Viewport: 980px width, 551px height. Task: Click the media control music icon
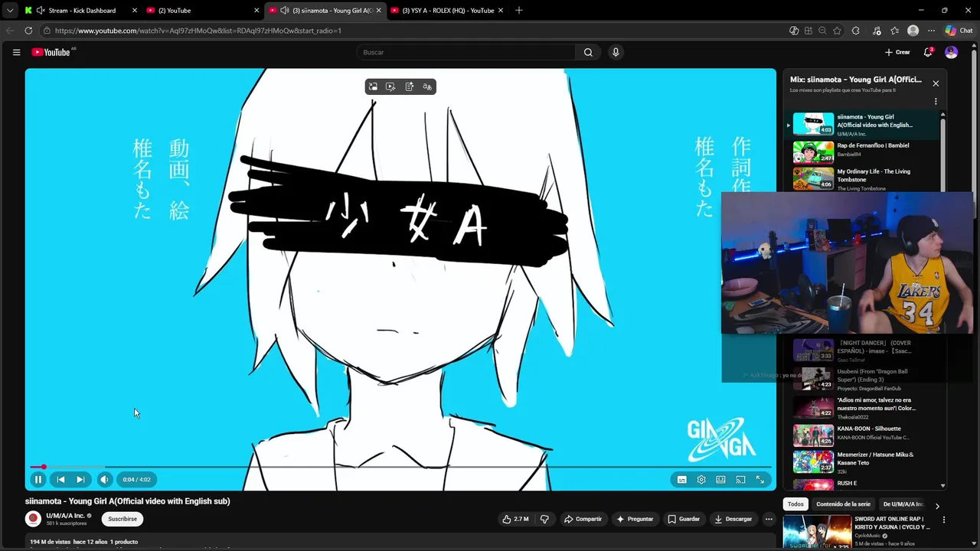click(876, 31)
